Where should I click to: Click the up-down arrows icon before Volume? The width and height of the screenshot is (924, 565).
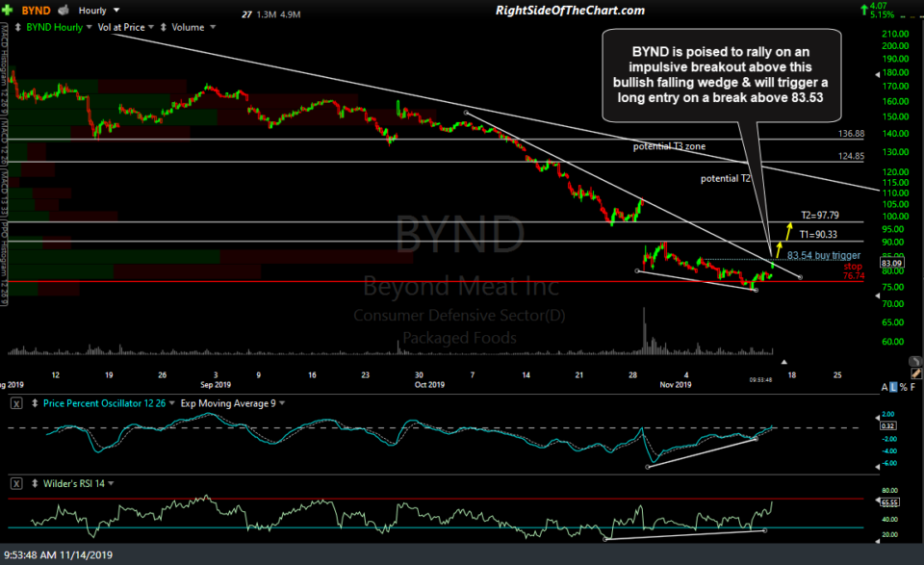pyautogui.click(x=163, y=26)
